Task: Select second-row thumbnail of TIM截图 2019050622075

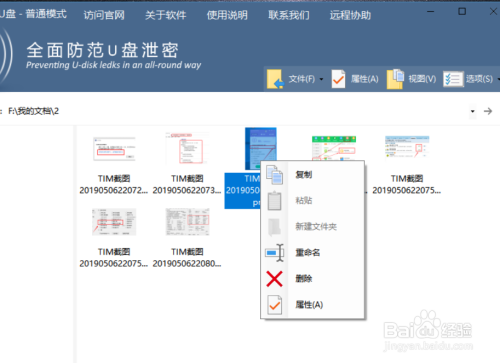Action: coord(114,222)
